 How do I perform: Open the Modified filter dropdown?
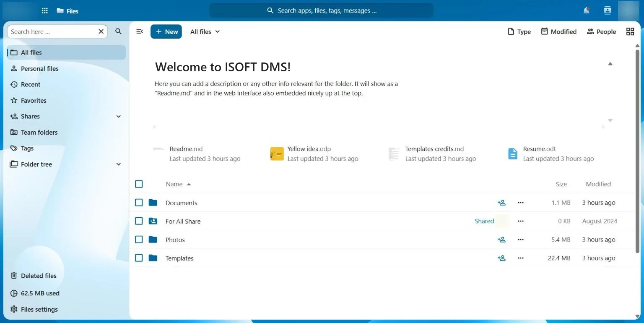tap(558, 31)
